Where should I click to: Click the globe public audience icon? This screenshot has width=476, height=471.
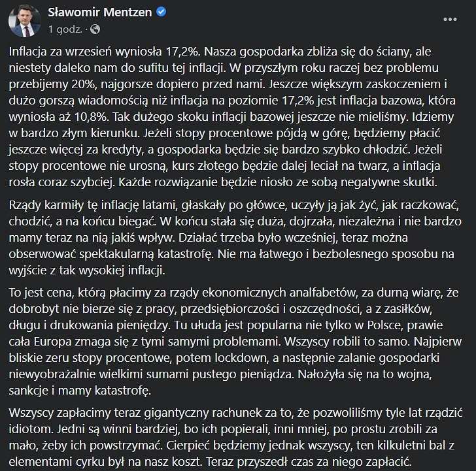coord(95,29)
